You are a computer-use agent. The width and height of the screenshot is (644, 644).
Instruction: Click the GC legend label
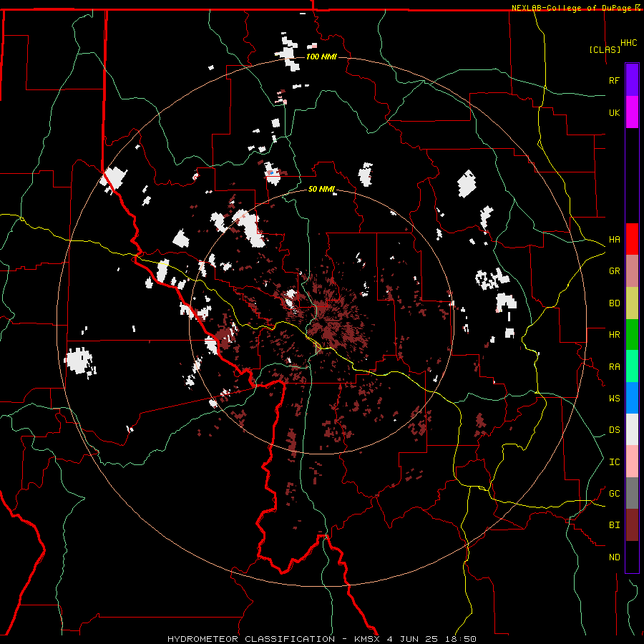[x=615, y=494]
